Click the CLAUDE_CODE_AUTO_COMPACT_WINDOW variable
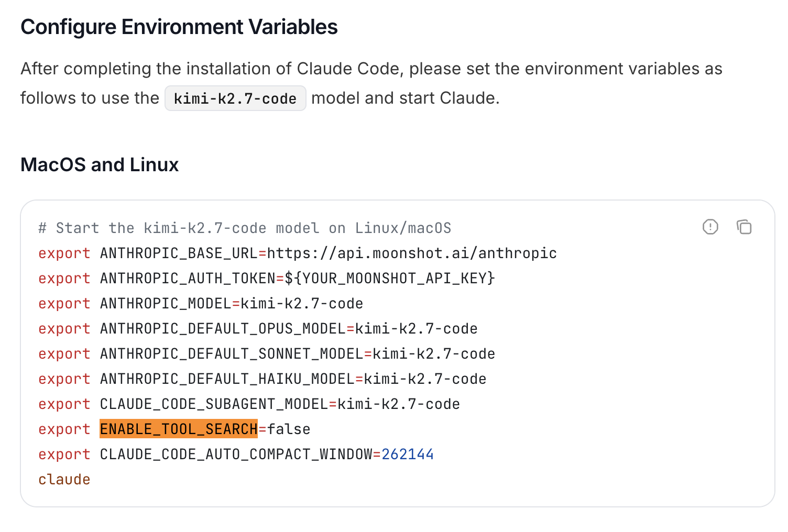Screen dimensions: 788x532 point(236,455)
